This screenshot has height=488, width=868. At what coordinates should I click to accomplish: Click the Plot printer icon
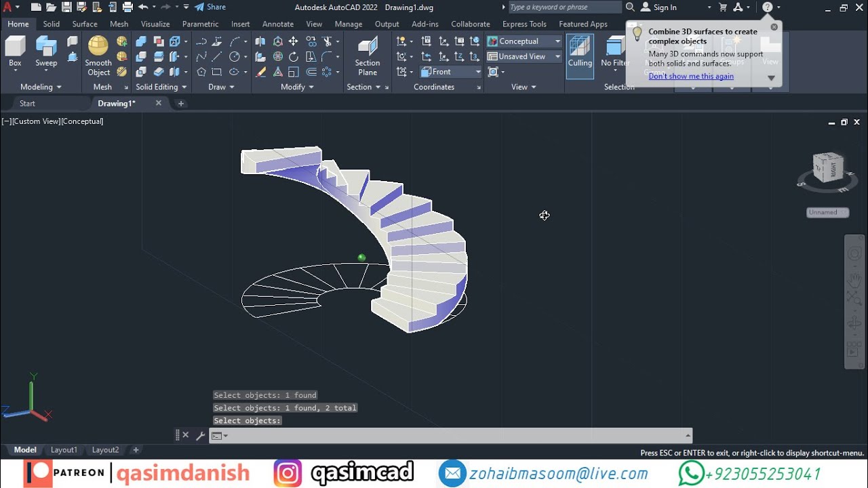pyautogui.click(x=127, y=7)
